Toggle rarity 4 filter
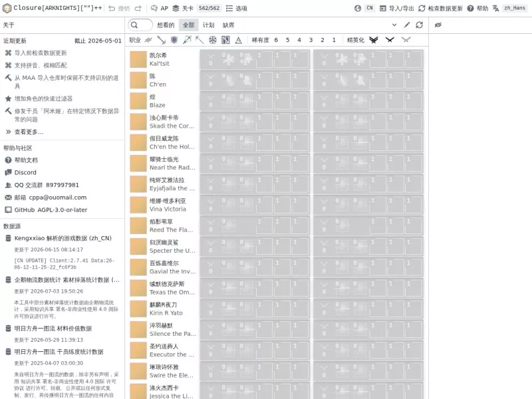 (x=299, y=40)
